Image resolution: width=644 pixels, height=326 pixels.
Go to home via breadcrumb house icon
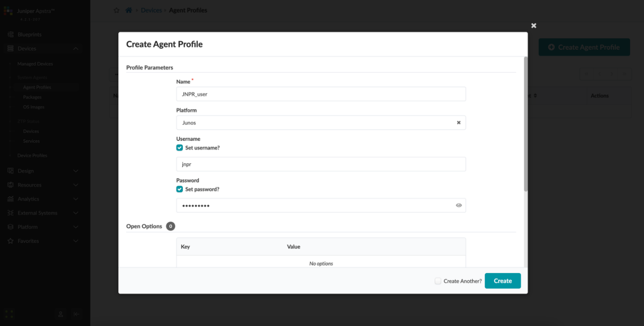pyautogui.click(x=129, y=10)
